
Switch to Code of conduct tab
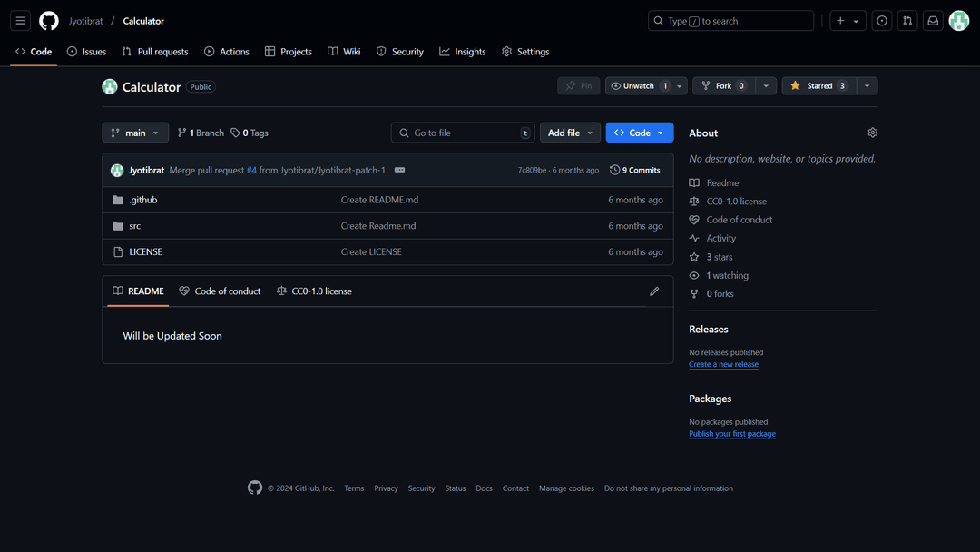click(x=220, y=291)
